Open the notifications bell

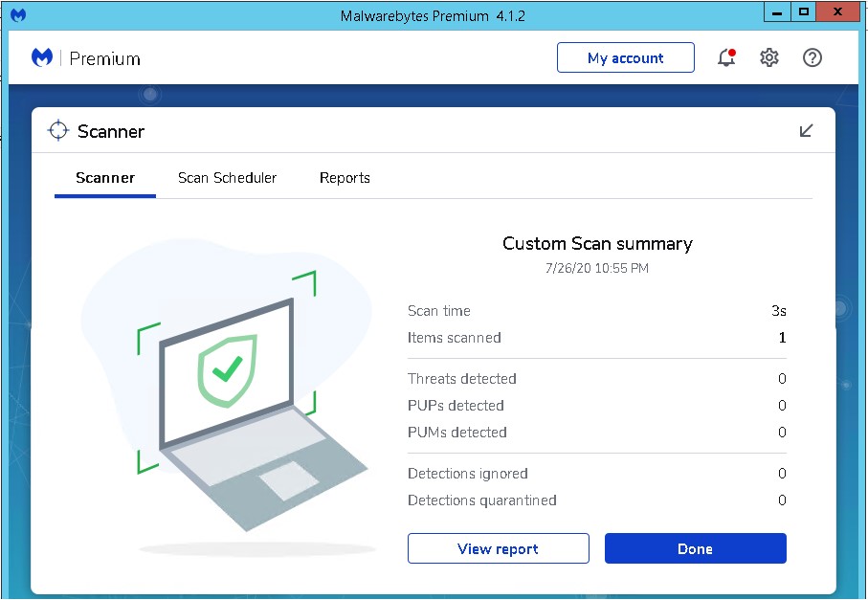pyautogui.click(x=726, y=57)
